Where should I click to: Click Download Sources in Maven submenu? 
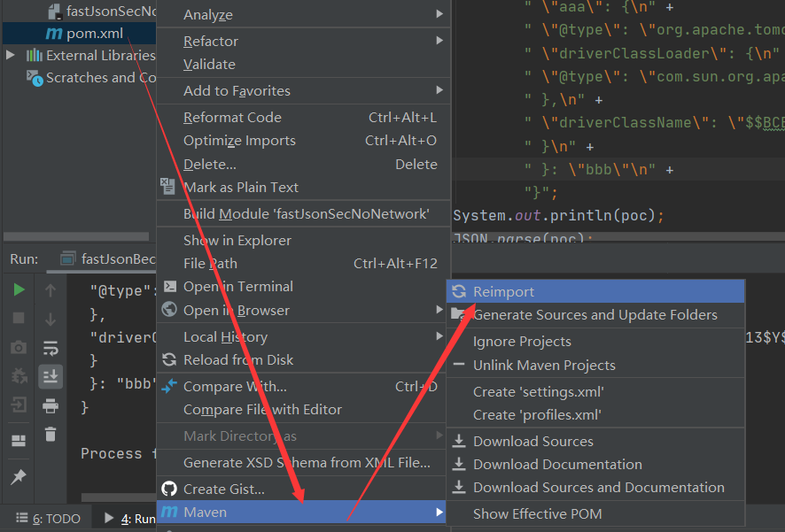(532, 442)
